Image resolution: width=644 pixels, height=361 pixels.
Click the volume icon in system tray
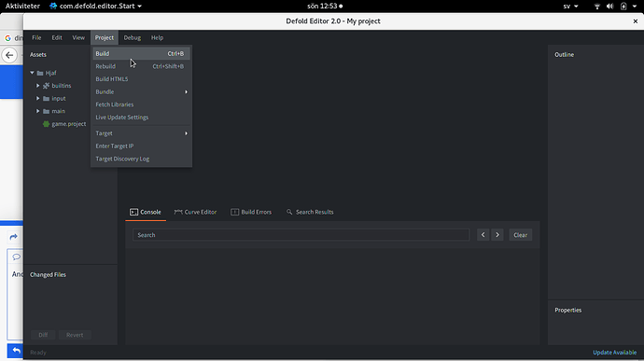pyautogui.click(x=609, y=7)
